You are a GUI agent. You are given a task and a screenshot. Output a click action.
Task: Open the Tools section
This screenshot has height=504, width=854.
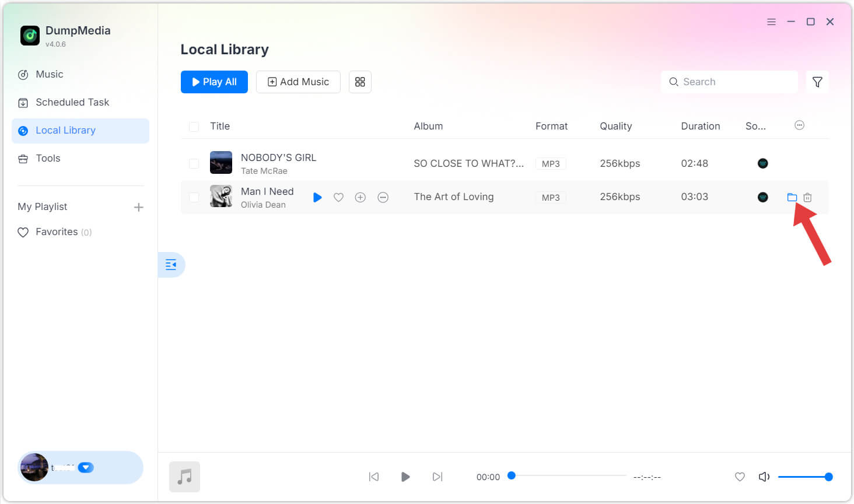click(48, 158)
